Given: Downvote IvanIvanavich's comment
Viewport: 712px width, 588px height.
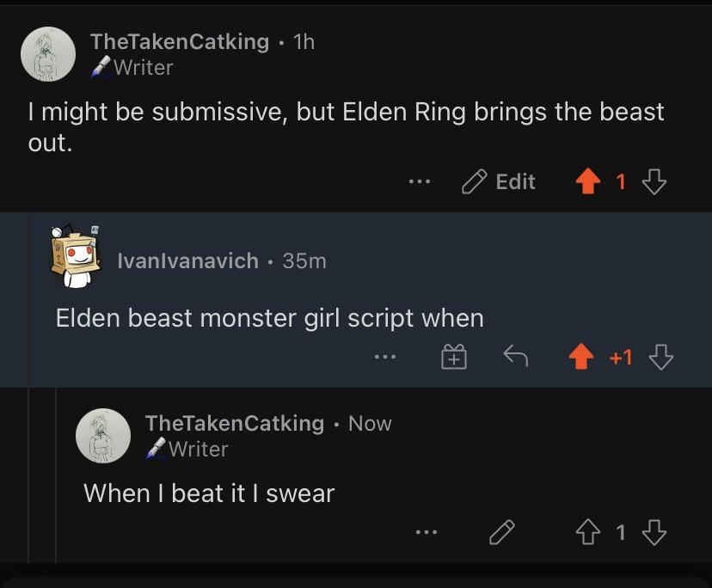Looking at the screenshot, I should pos(660,357).
